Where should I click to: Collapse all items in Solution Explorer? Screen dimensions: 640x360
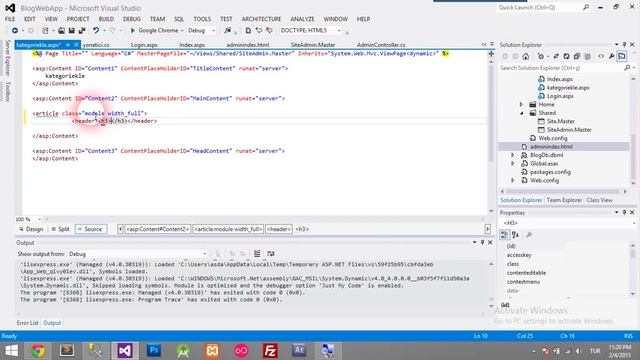[x=577, y=56]
